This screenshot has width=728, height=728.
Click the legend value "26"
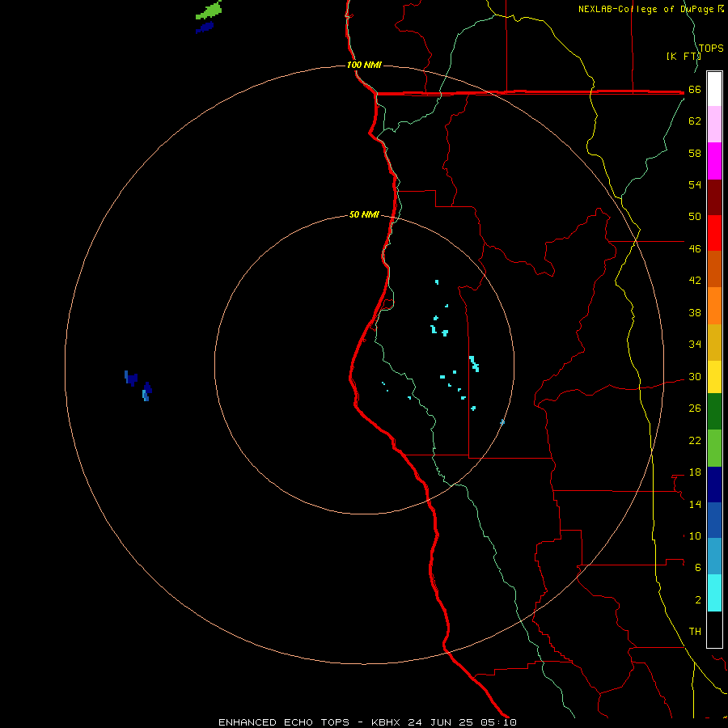tap(695, 408)
